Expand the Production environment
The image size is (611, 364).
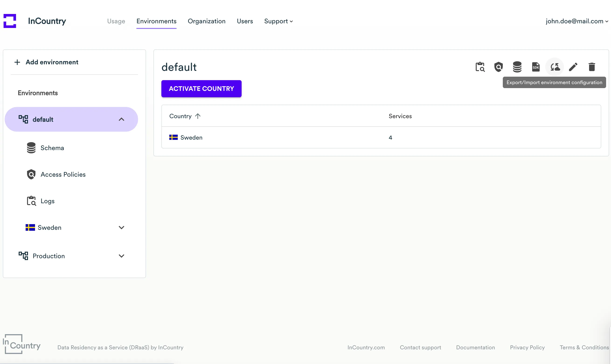(x=122, y=256)
